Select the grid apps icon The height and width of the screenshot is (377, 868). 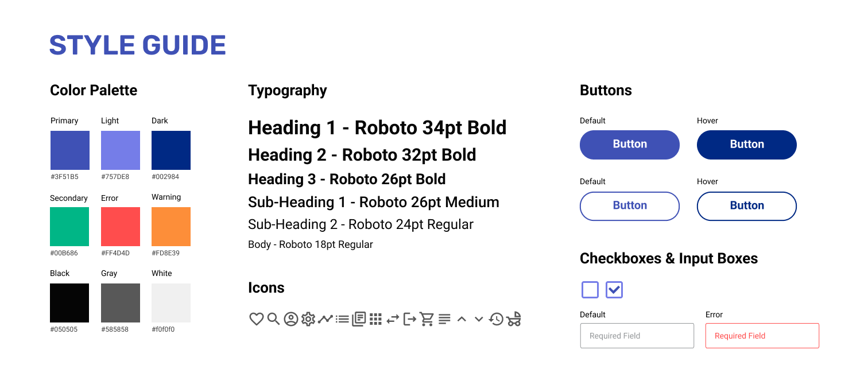point(375,319)
